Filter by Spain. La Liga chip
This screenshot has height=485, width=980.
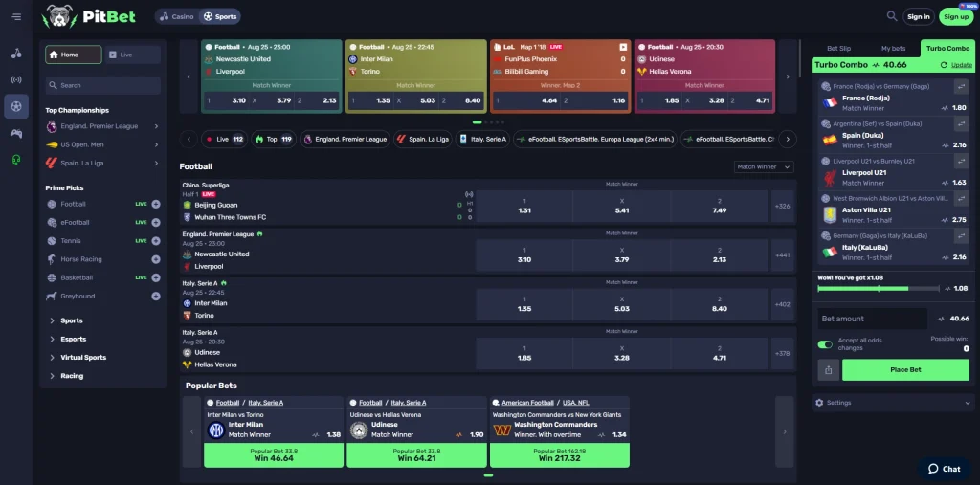pos(422,140)
